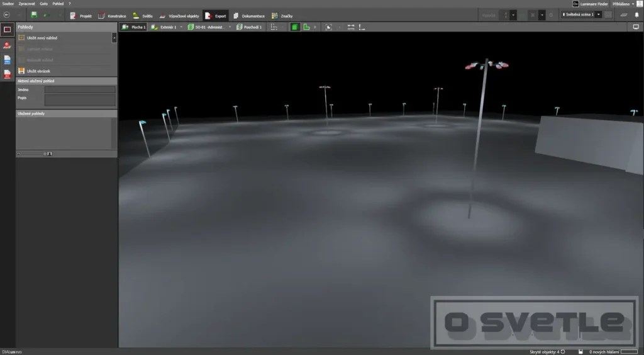Click the tall lamp post in 3D view
644x355 pixels.
[478, 138]
